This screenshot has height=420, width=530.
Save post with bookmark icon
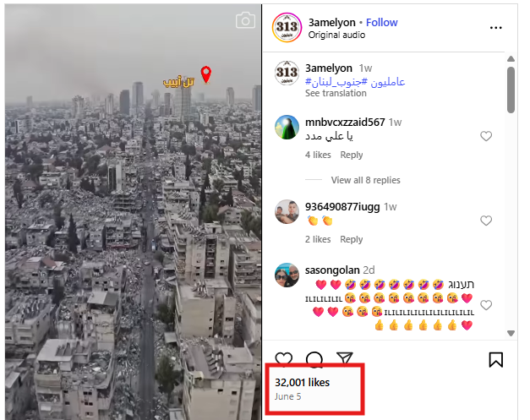(x=496, y=359)
